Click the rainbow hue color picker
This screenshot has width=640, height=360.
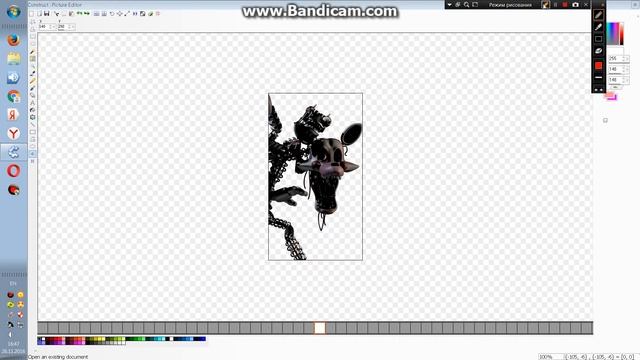613,33
